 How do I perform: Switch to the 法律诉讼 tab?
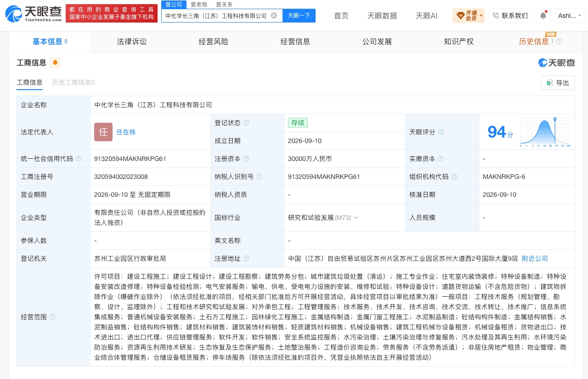coord(132,41)
